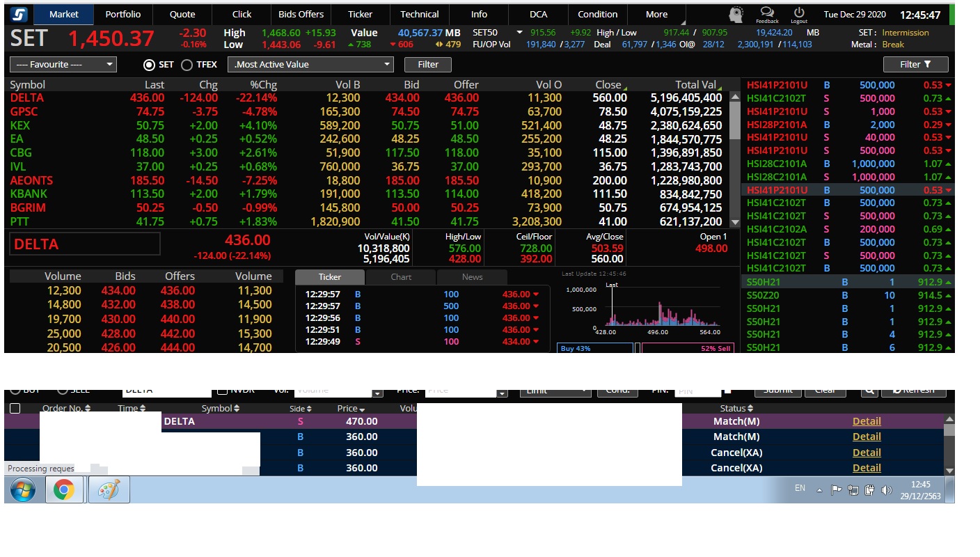Open the Windows Start menu
The image size is (980, 557).
coord(24,490)
